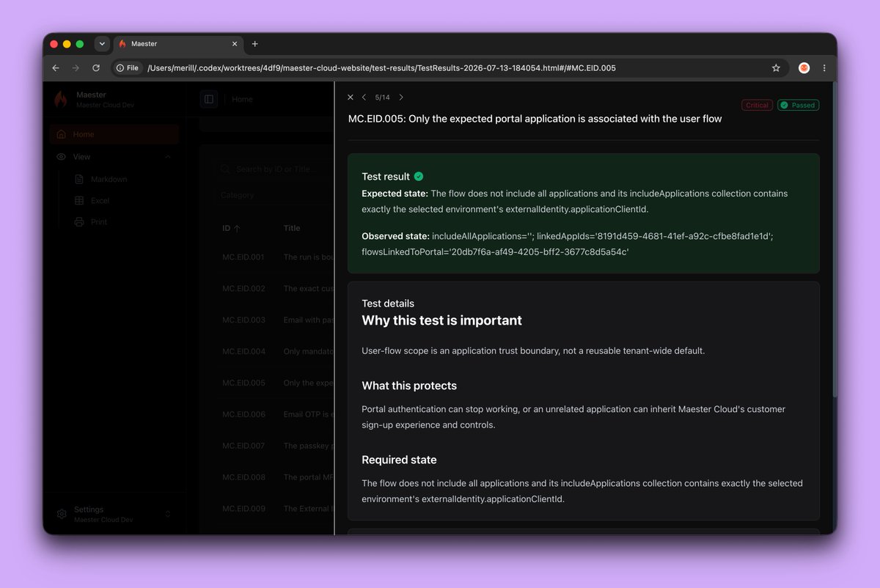Click the 5/14 page counter
The image size is (880, 588).
tap(383, 98)
